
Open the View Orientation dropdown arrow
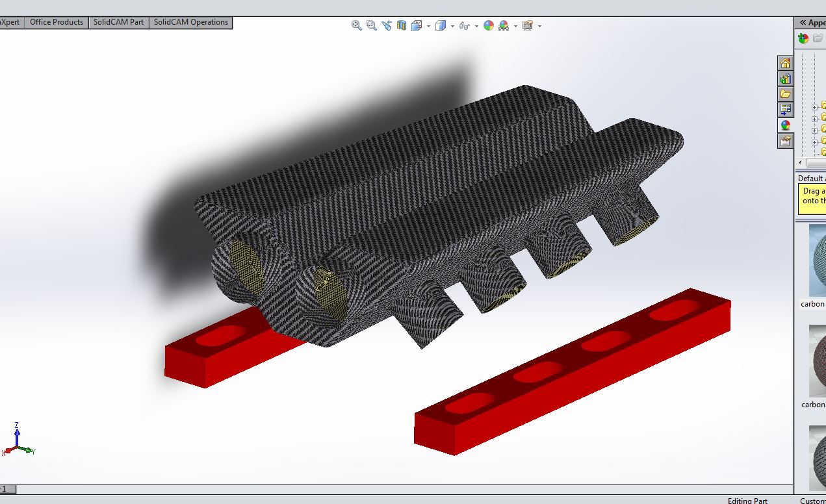(428, 26)
